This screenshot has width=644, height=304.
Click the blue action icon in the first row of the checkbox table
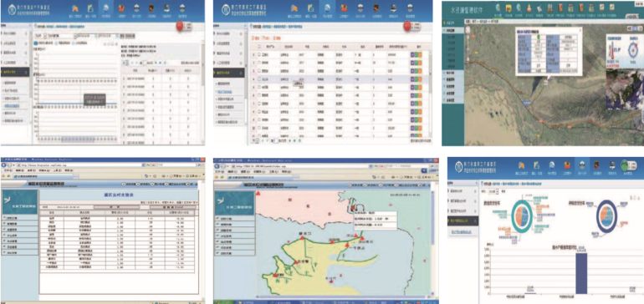click(412, 54)
